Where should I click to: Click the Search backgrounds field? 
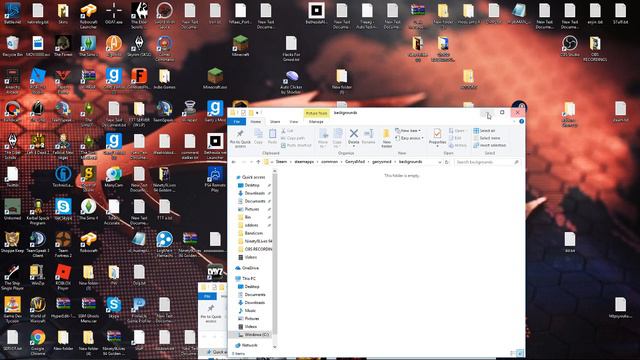tap(487, 162)
